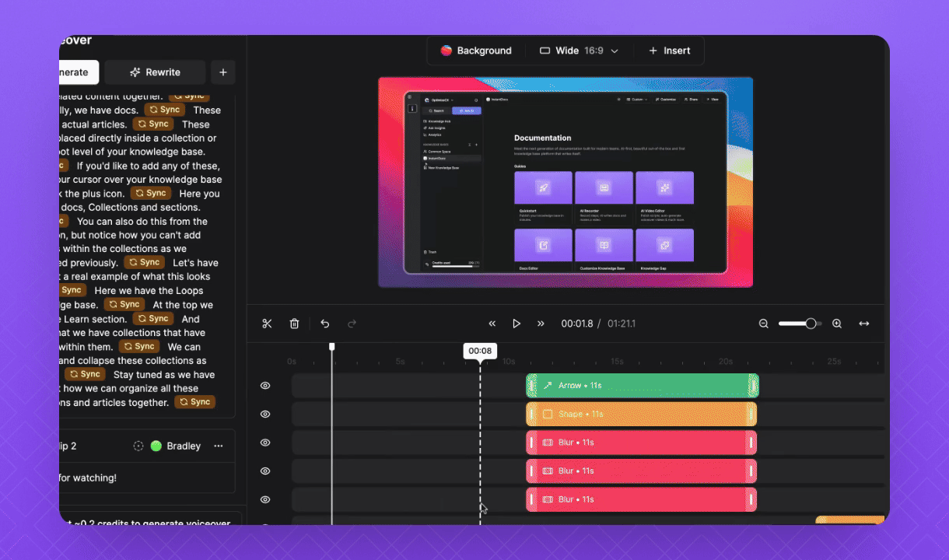Play the video preview
949x560 pixels.
click(517, 324)
